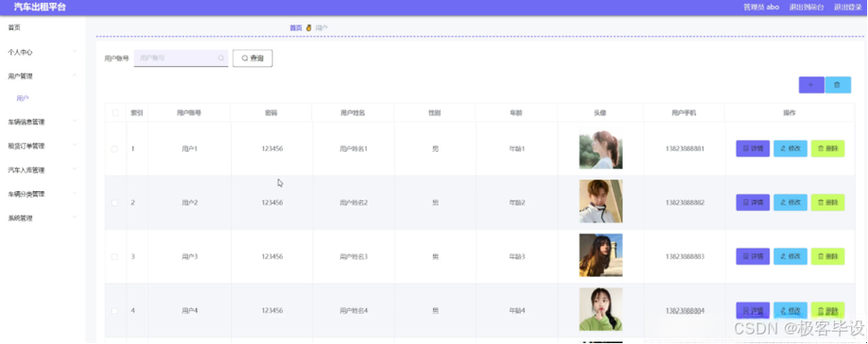Click 删除 for 用户2
Image resolution: width=868 pixels, height=344 pixels.
[827, 203]
